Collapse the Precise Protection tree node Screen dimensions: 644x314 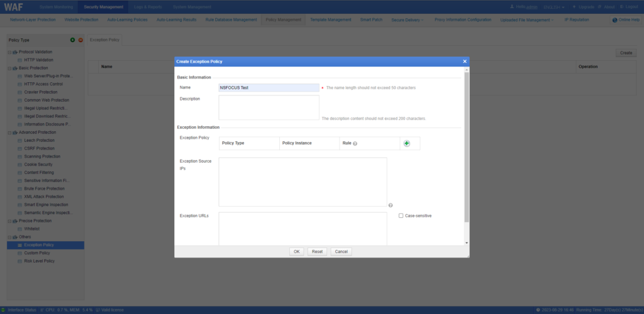9,221
